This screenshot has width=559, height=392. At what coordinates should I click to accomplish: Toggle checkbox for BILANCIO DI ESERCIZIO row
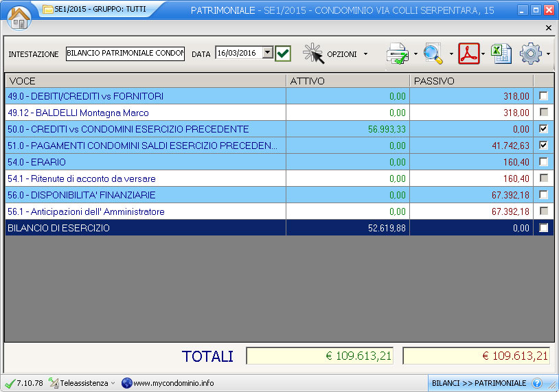pos(543,228)
